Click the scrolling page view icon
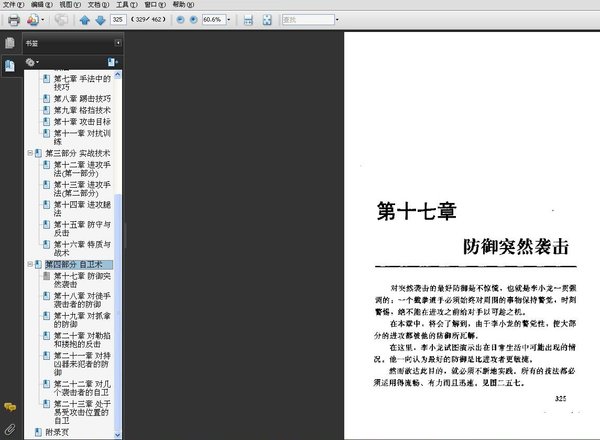 (x=248, y=20)
